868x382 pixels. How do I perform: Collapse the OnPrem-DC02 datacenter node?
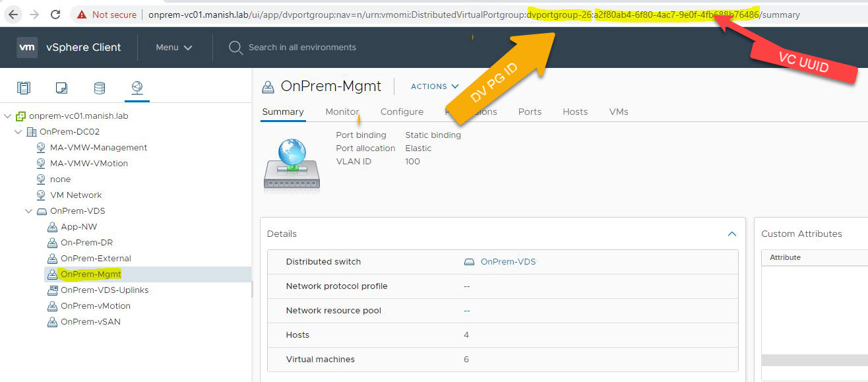coord(18,132)
